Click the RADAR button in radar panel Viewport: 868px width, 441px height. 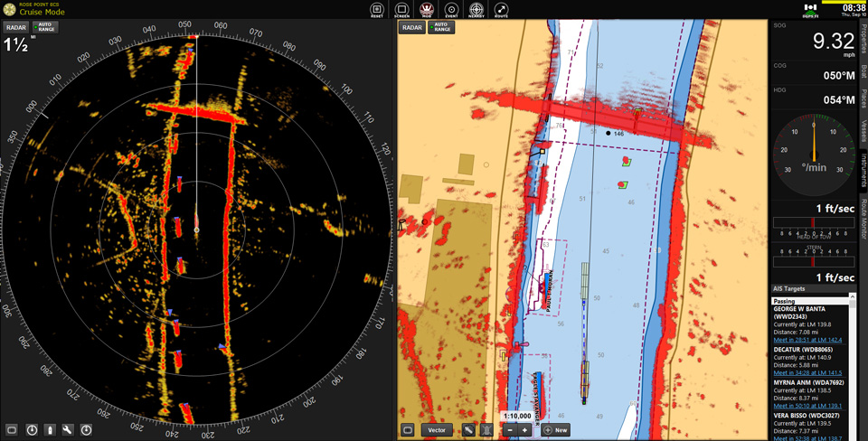point(16,27)
